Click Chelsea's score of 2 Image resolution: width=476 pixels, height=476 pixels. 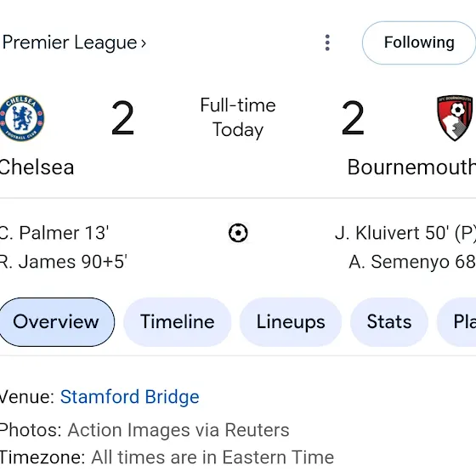[x=122, y=118]
